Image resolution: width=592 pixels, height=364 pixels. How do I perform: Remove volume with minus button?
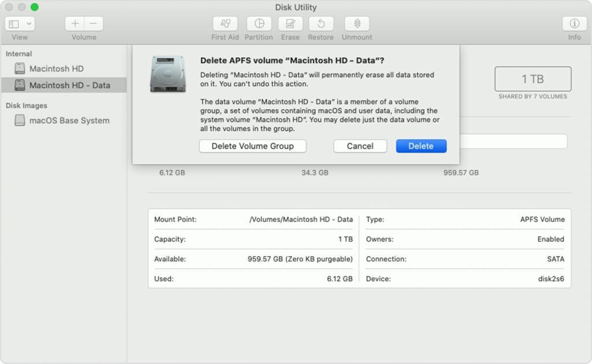pyautogui.click(x=94, y=24)
